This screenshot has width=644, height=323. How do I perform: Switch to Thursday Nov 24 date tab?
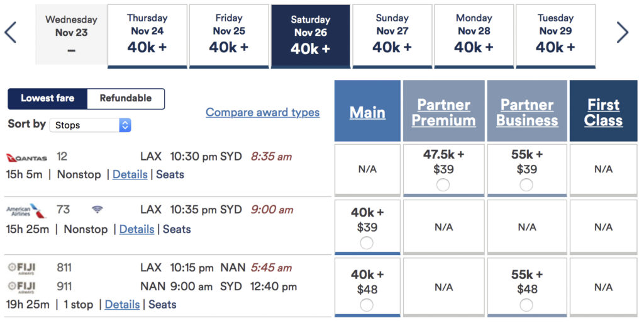(x=147, y=35)
